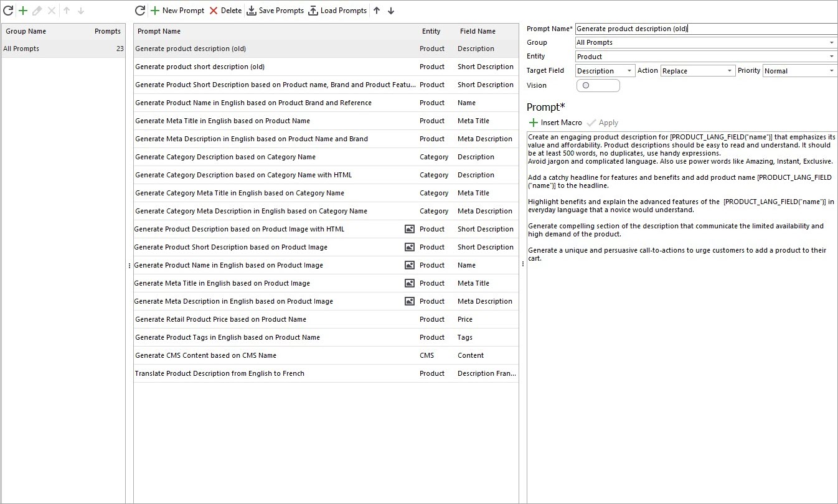Select Generate Meta Description based on Product Name and Brand
The image size is (838, 504).
point(326,139)
